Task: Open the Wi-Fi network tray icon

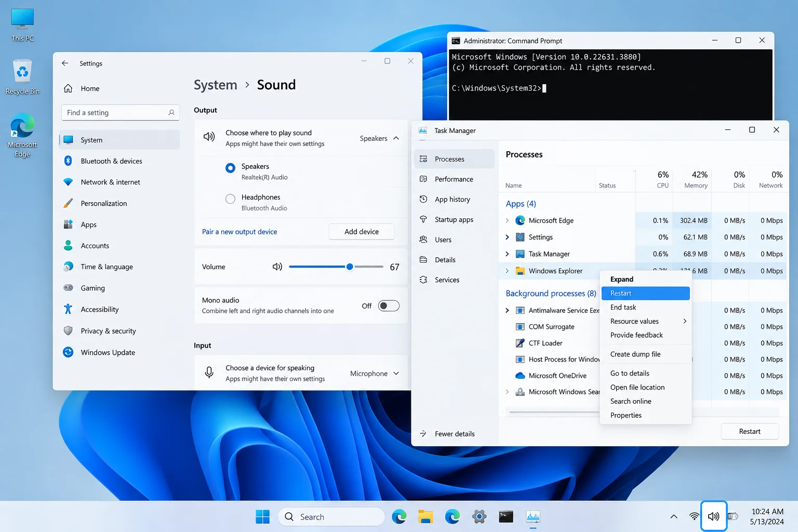Action: point(694,516)
